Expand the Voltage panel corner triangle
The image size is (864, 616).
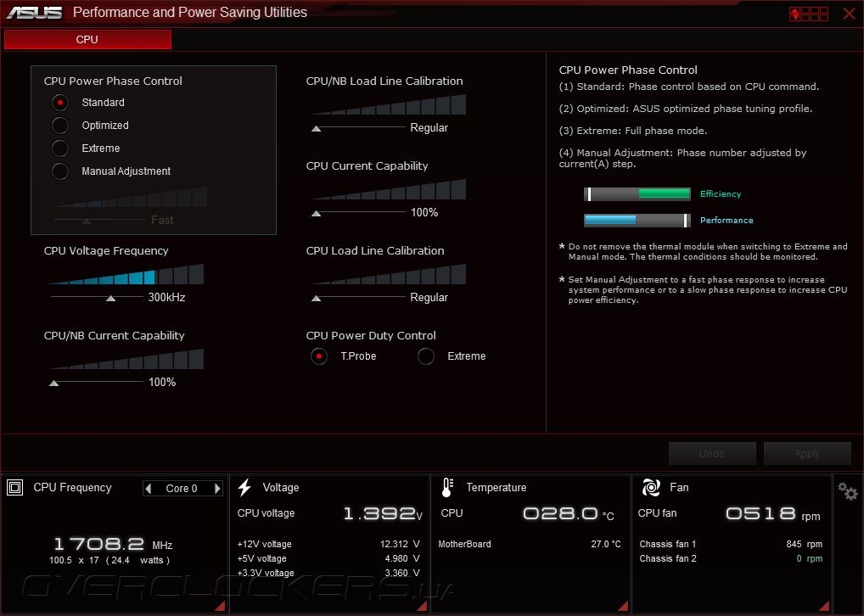click(x=422, y=606)
